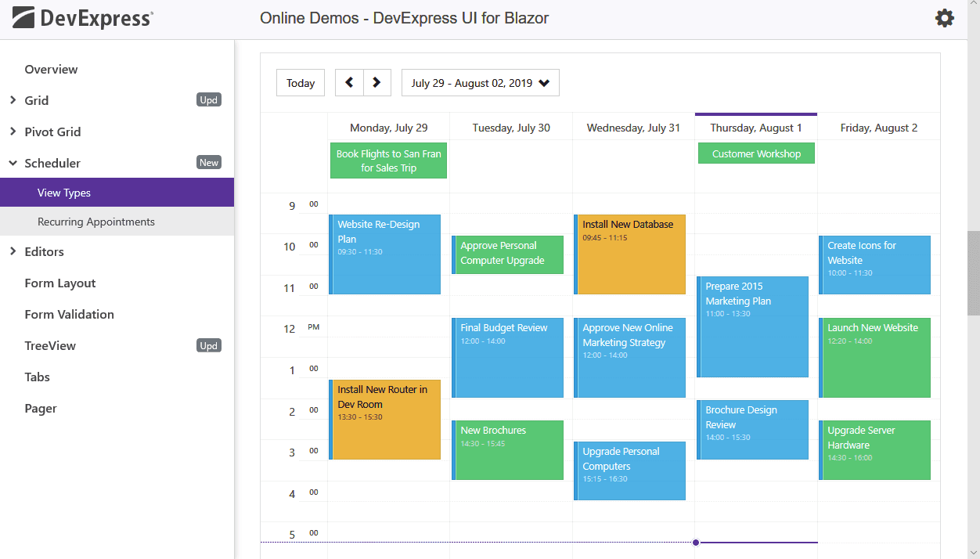The width and height of the screenshot is (980, 559).
Task: Click the current time indicator dot
Action: point(696,543)
